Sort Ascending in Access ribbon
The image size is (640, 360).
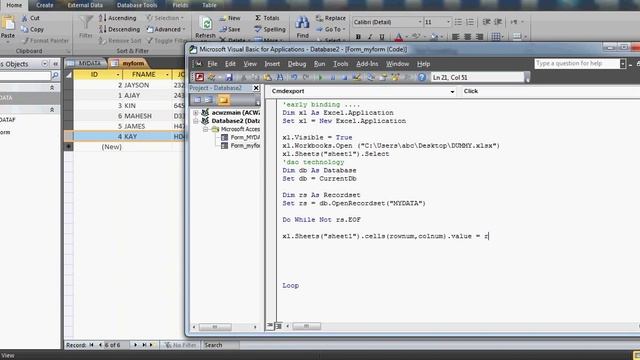[118, 18]
